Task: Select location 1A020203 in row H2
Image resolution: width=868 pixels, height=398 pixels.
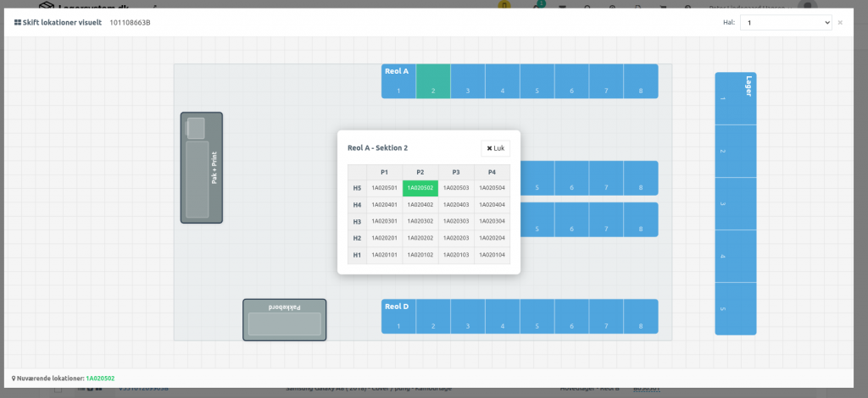Action: pos(456,238)
